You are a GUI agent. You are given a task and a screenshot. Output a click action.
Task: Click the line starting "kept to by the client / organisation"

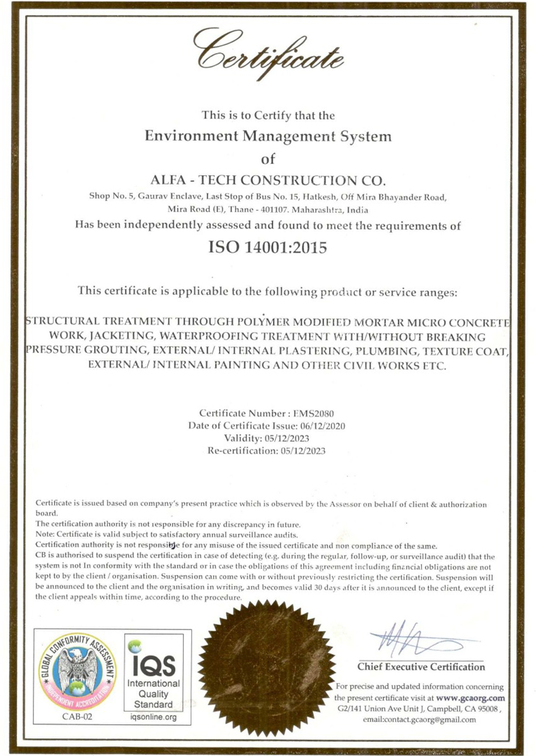coord(265,576)
